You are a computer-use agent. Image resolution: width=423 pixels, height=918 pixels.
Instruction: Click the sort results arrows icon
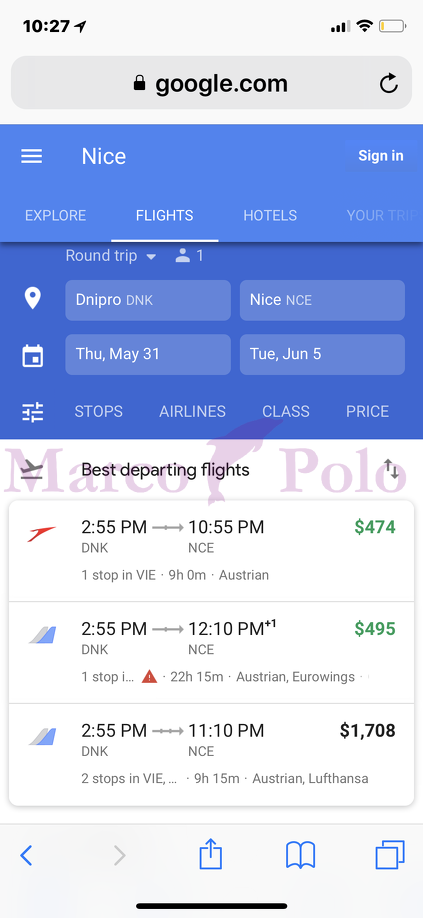[391, 470]
